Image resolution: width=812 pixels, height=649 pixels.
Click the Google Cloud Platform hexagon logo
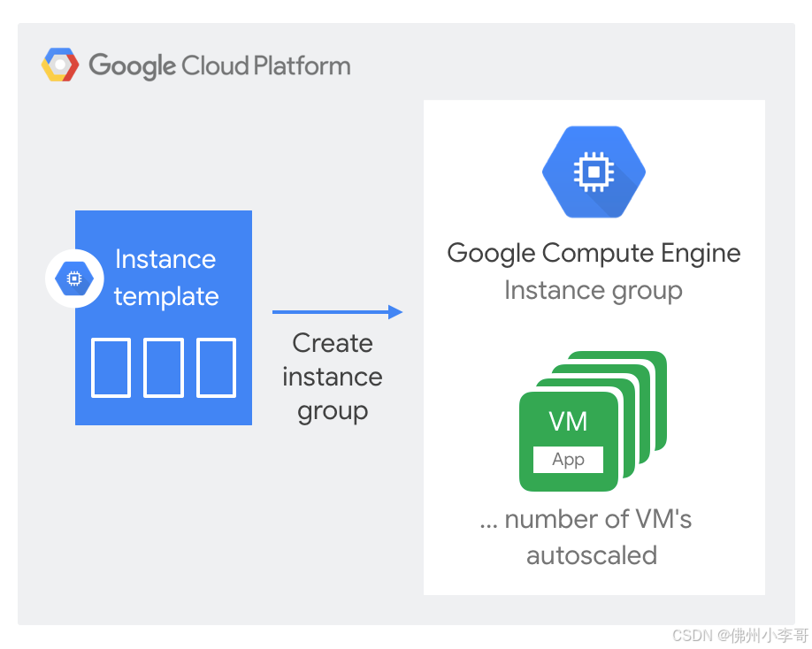[x=60, y=65]
